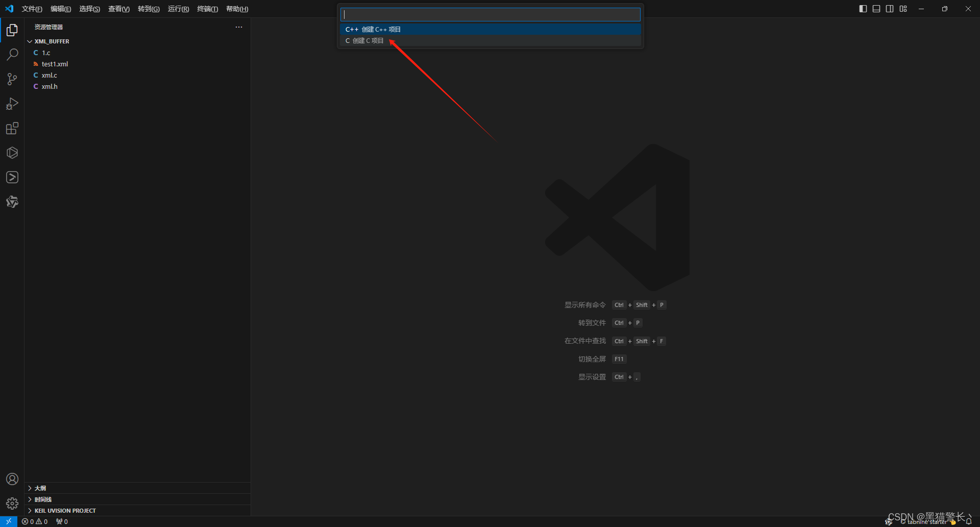Open the notifications bell in status bar
Screen dimensions: 980x527
[969, 521]
